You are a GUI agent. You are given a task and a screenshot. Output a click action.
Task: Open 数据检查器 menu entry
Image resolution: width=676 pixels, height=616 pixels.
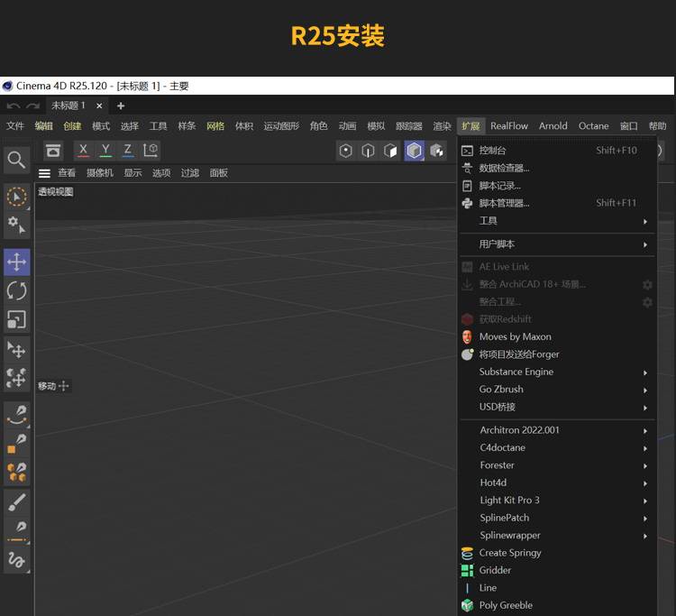click(557, 168)
